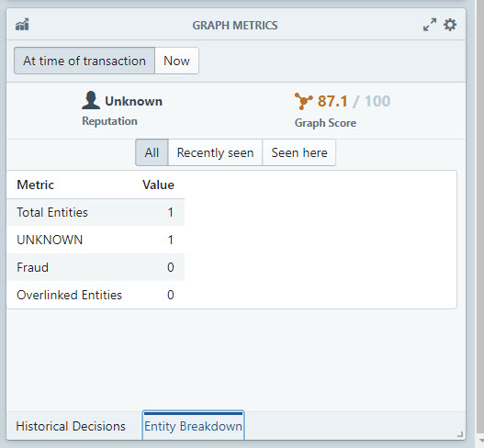This screenshot has height=448, width=484.
Task: Switch the metrics view to Now
Action: coord(176,61)
